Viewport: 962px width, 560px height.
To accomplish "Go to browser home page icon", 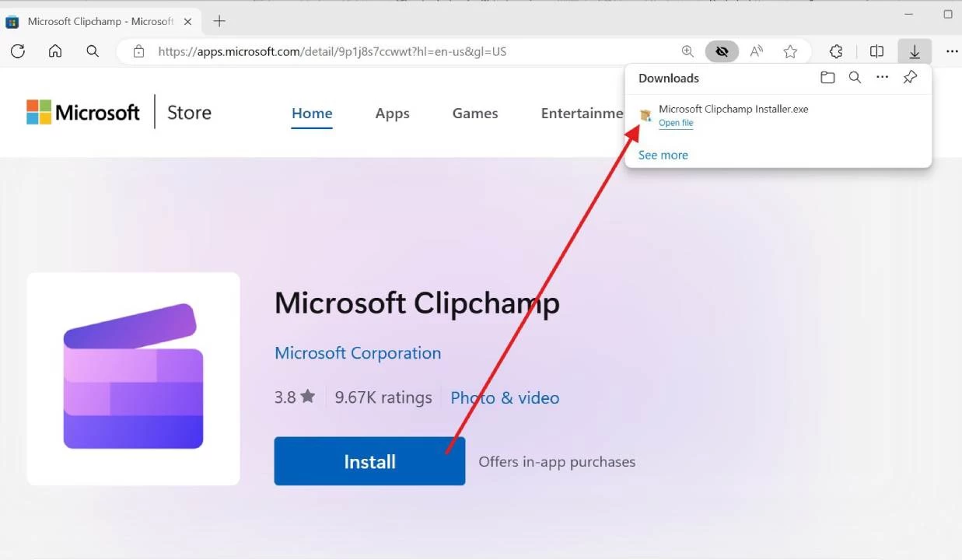I will (55, 51).
